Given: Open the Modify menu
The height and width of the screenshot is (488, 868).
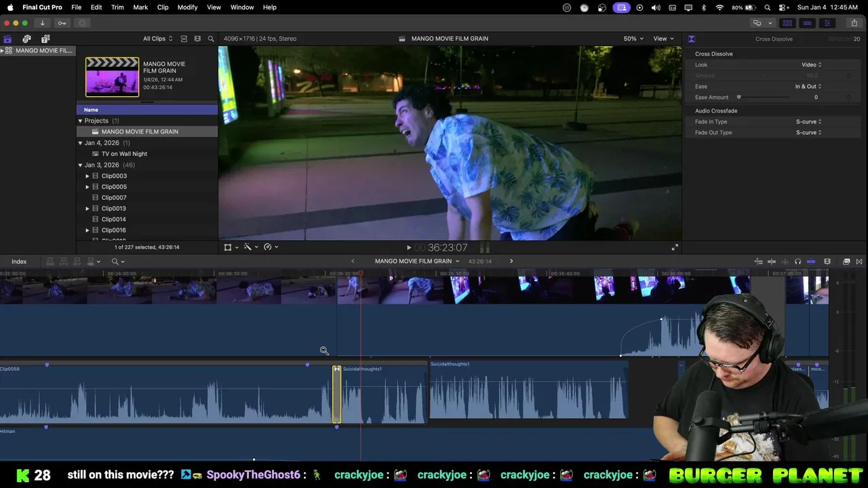Looking at the screenshot, I should [187, 7].
